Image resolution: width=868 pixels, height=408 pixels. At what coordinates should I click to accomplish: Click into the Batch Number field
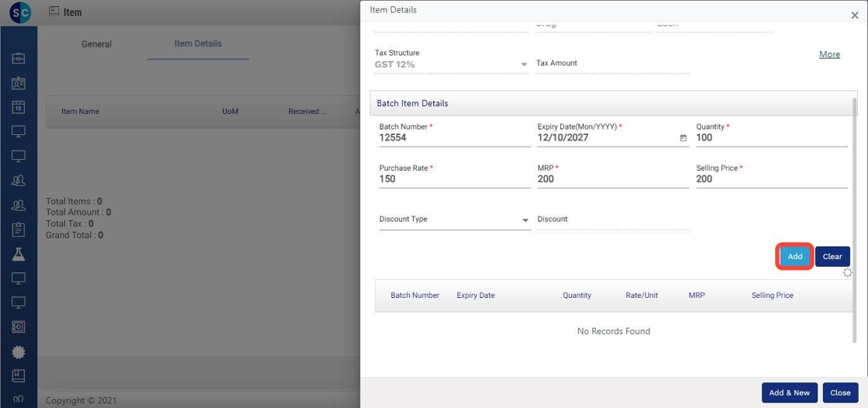(x=454, y=138)
